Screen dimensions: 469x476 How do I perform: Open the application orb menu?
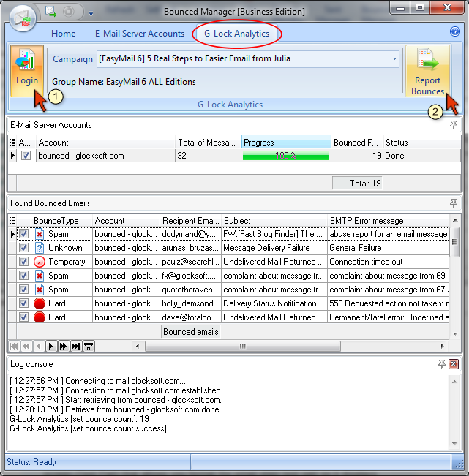tap(23, 19)
